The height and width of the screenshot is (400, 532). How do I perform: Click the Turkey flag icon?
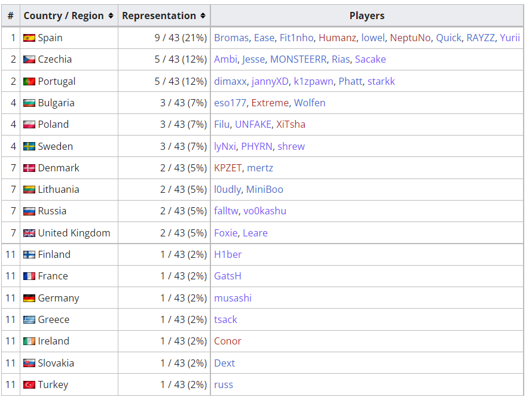[x=29, y=384]
